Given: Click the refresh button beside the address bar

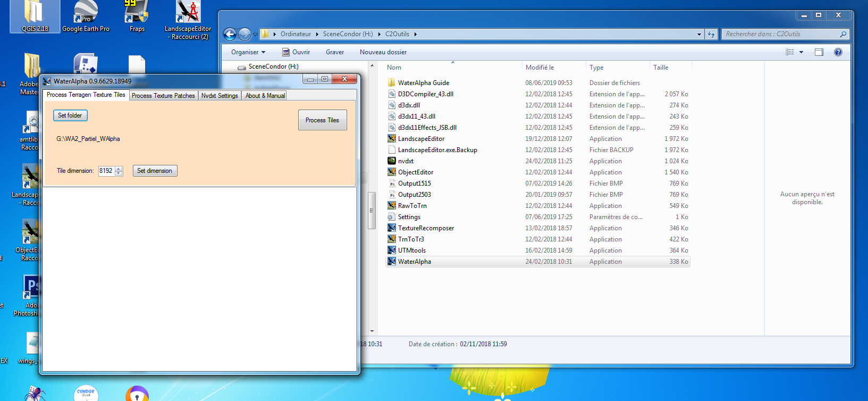Looking at the screenshot, I should coord(711,34).
